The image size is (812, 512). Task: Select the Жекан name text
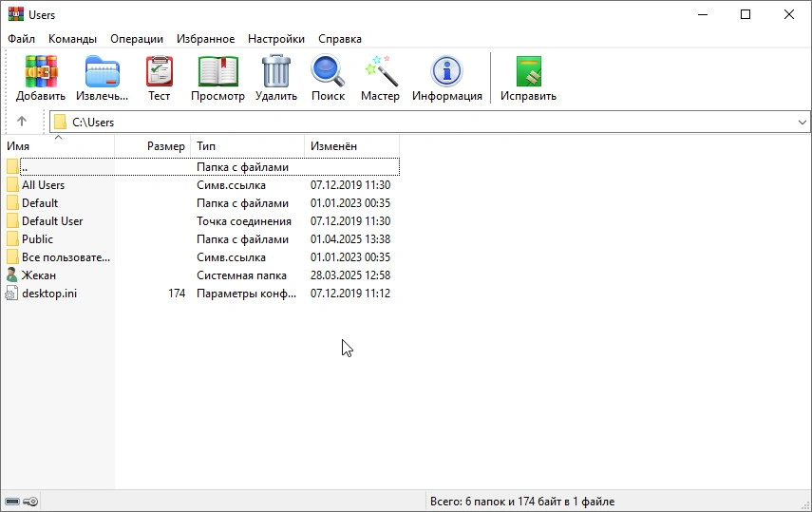click(39, 275)
